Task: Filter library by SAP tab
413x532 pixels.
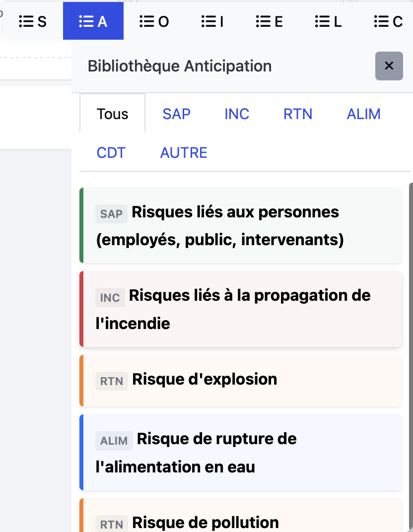Action: click(x=176, y=114)
